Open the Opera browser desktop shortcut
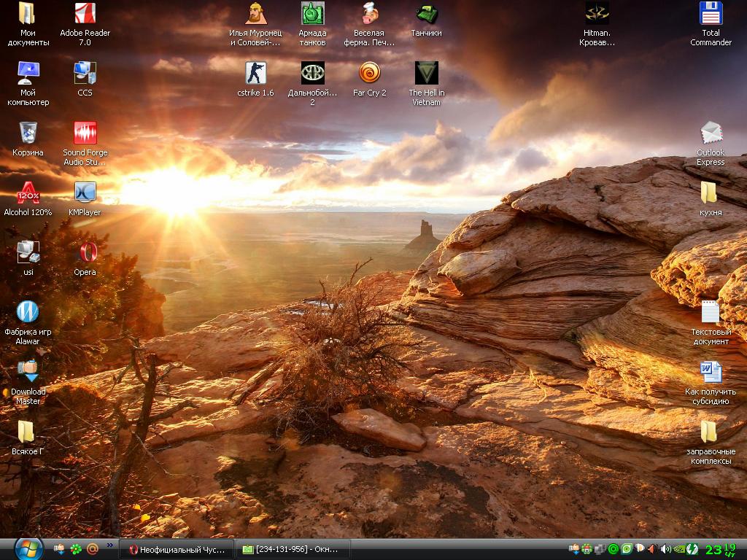This screenshot has width=747, height=560. (85, 252)
